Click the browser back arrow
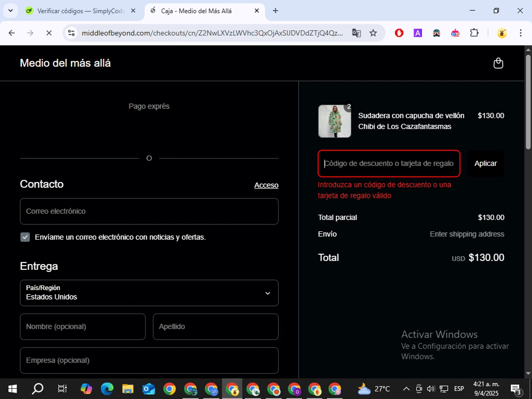532x399 pixels. tap(12, 33)
